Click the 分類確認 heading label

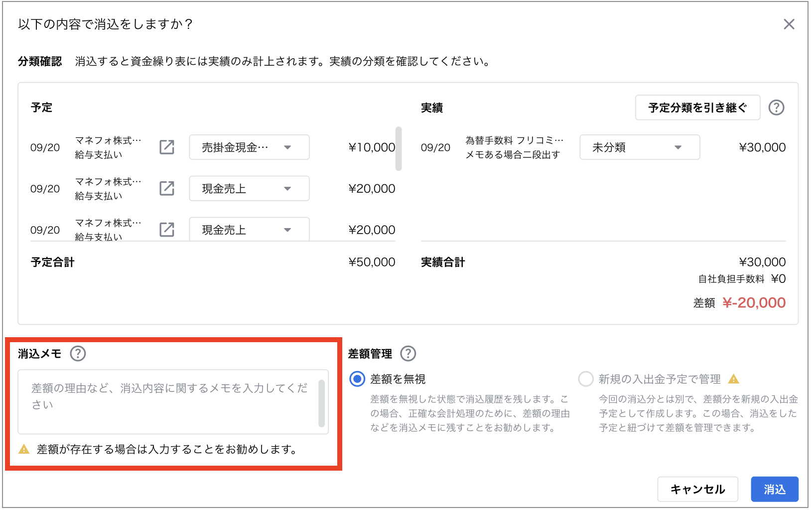[40, 61]
